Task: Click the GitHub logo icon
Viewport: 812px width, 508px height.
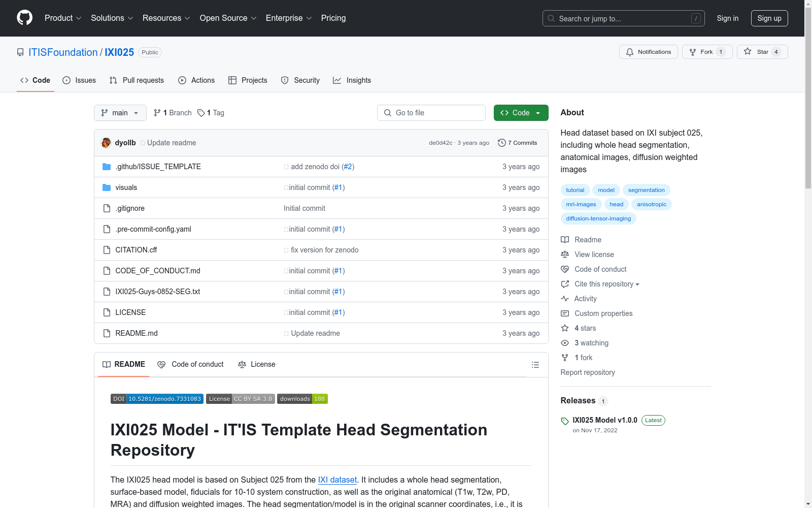Action: (24, 18)
